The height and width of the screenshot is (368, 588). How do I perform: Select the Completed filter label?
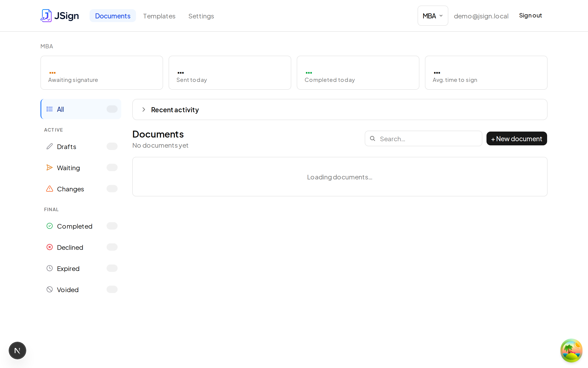pos(75,226)
